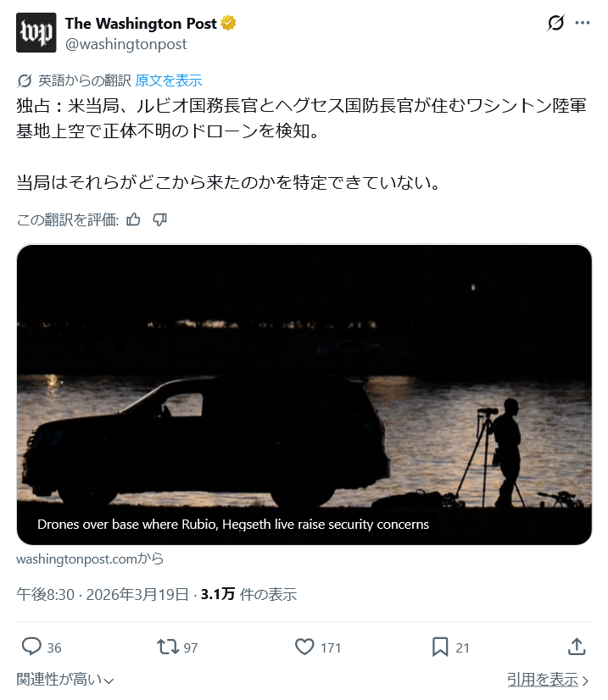Expand the 関連性が高い sort dropdown
Screen dimensions: 608x700
coord(65,679)
